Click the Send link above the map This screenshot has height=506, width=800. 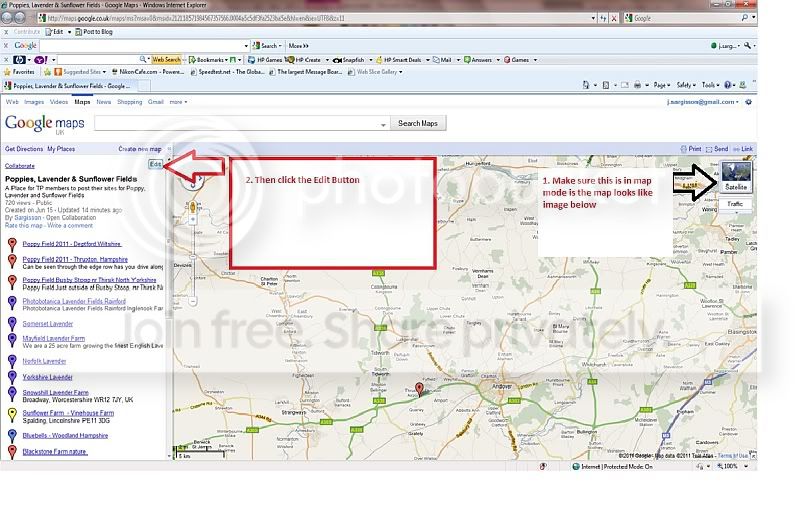[x=717, y=149]
